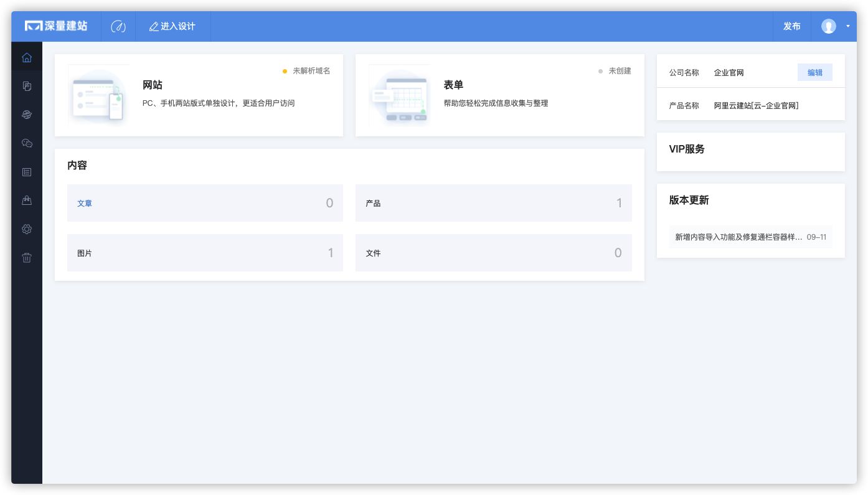Open the pages icon in sidebar
868x495 pixels.
(27, 86)
